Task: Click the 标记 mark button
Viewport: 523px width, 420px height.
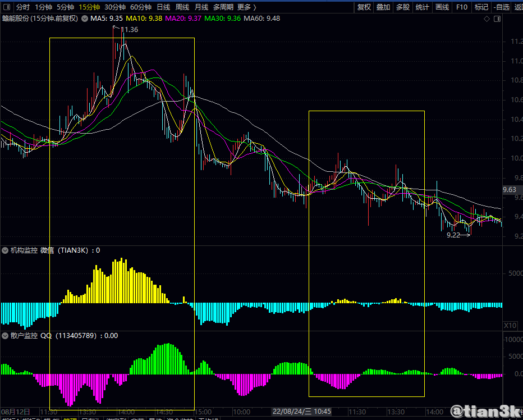Action: click(481, 7)
